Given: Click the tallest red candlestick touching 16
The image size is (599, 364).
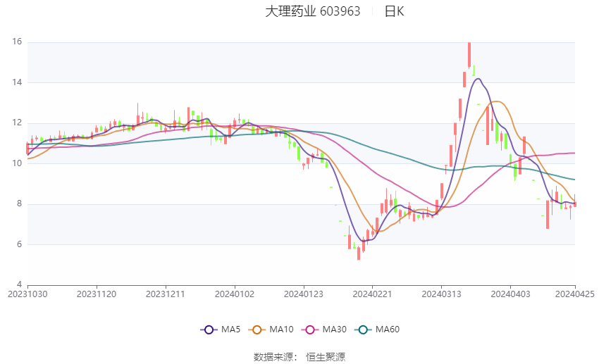Looking at the screenshot, I should [x=469, y=56].
